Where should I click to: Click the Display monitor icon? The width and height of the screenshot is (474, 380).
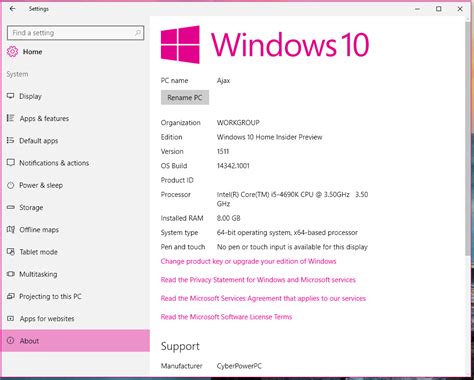(11, 96)
